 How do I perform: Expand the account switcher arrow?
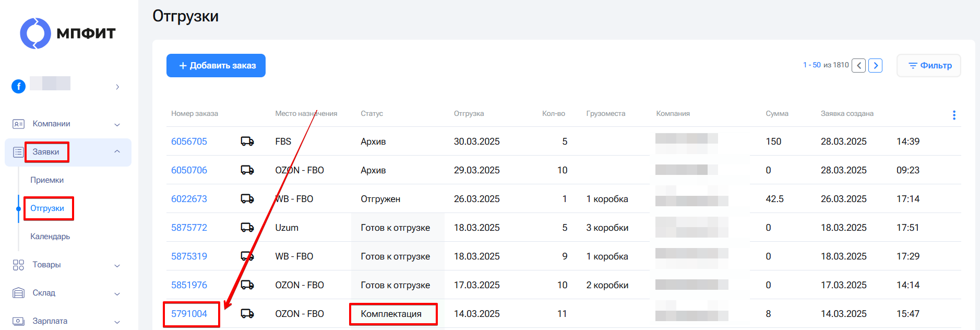[117, 87]
